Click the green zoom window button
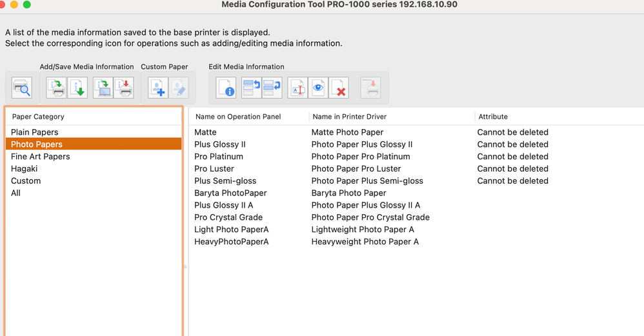Screen dimensions: 644x336 [x=26, y=5]
